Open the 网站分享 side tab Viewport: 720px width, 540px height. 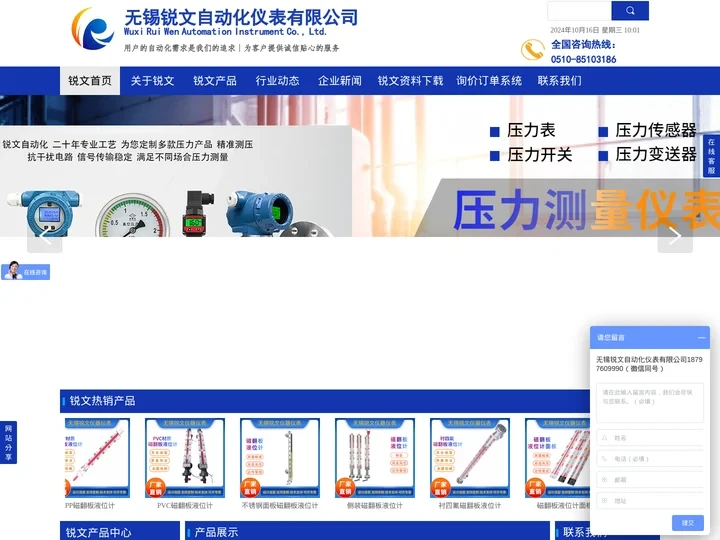[8, 442]
